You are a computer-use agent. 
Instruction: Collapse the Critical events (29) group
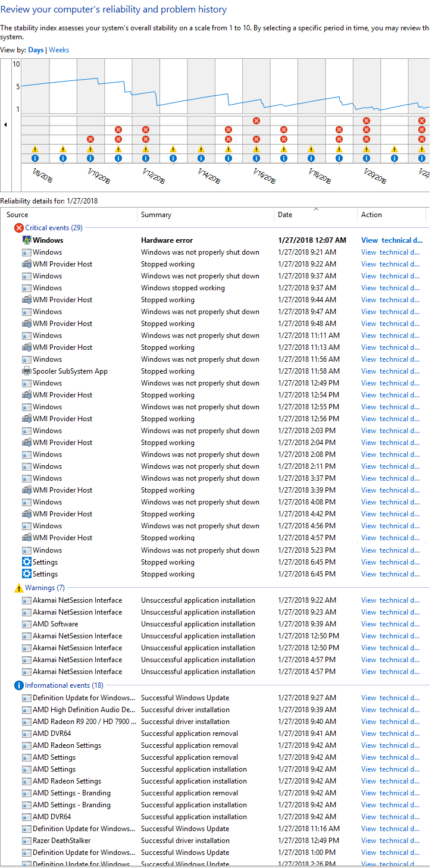[54, 228]
